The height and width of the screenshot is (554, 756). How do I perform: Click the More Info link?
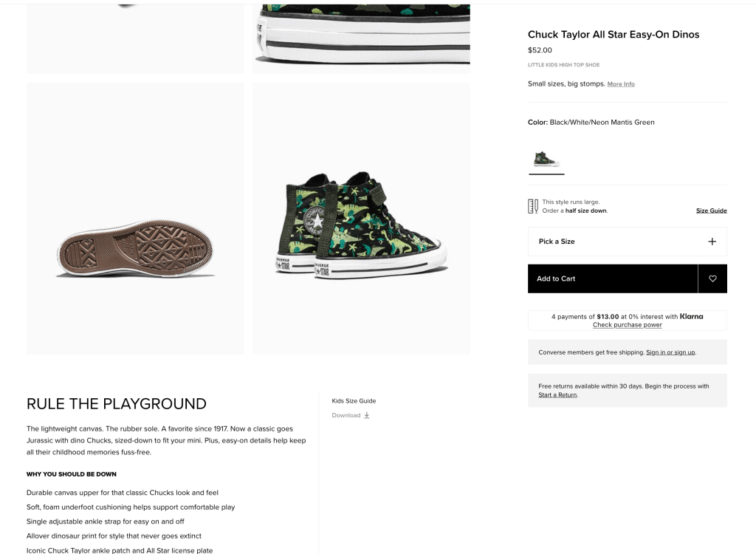point(621,84)
